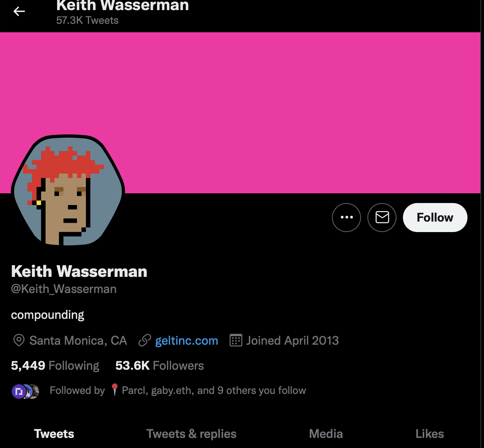Click the red pin emoji before Parcl

pyautogui.click(x=115, y=390)
